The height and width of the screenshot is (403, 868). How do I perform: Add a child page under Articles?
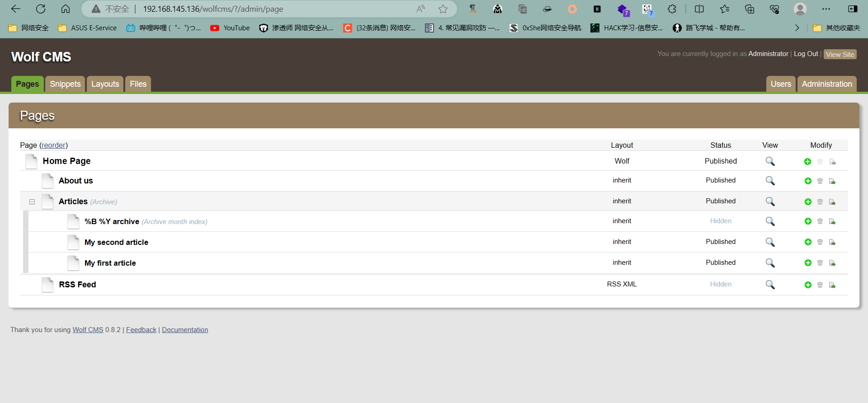pyautogui.click(x=808, y=202)
